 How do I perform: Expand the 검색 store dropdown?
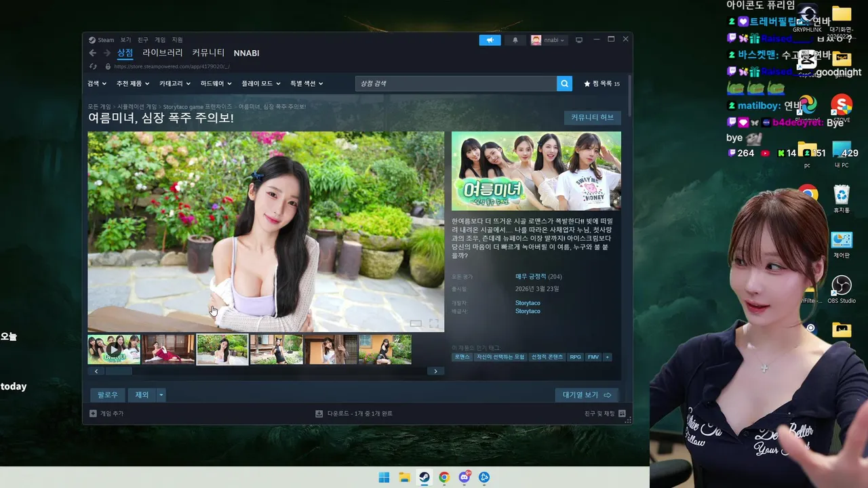click(97, 83)
